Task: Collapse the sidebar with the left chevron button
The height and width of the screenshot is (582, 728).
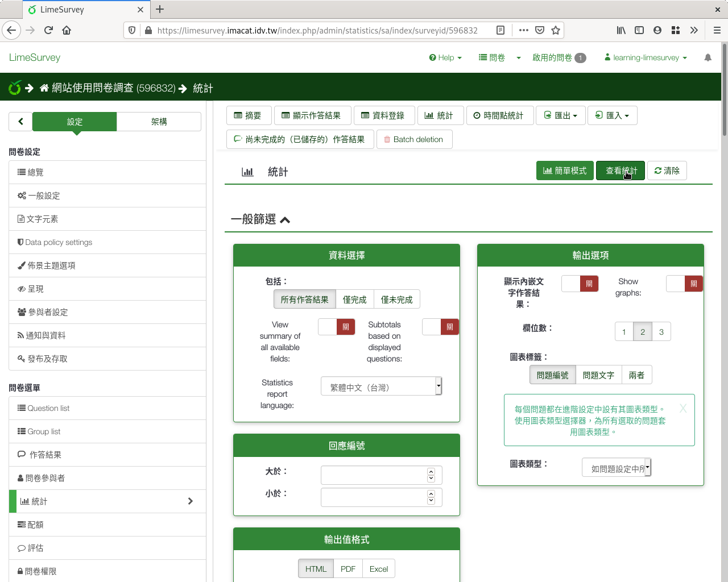Action: click(x=20, y=121)
